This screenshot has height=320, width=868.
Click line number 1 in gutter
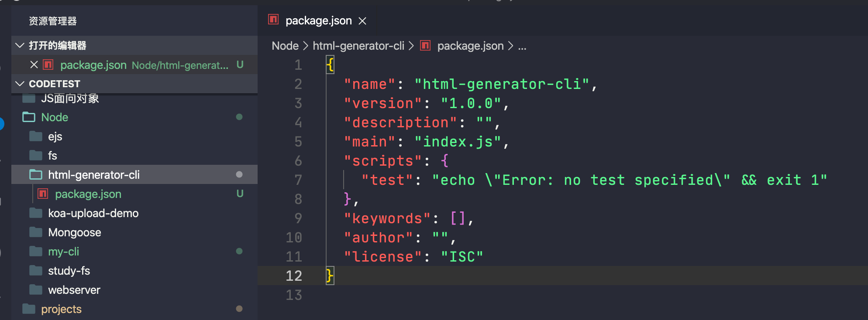point(298,65)
